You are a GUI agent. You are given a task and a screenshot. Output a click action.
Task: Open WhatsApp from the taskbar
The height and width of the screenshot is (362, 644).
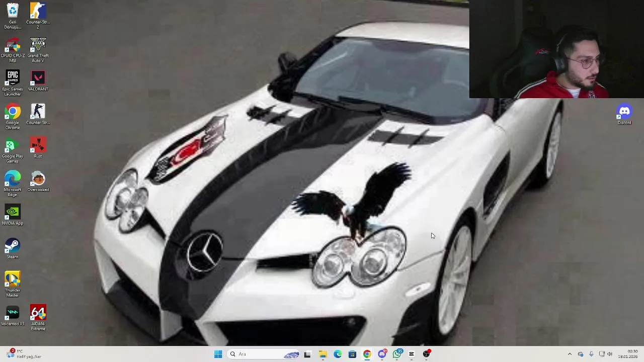(397, 354)
